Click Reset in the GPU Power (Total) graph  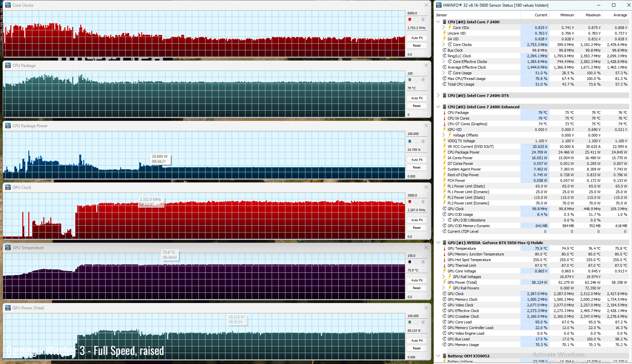(417, 348)
